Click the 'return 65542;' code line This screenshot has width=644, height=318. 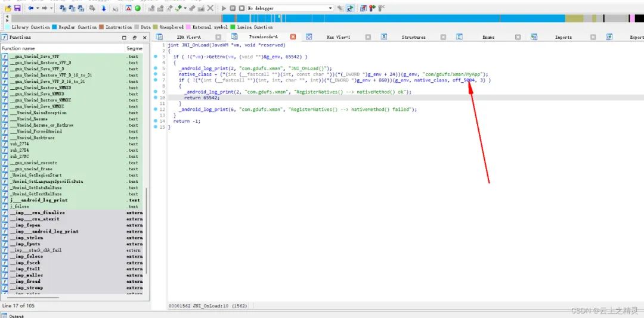point(202,98)
